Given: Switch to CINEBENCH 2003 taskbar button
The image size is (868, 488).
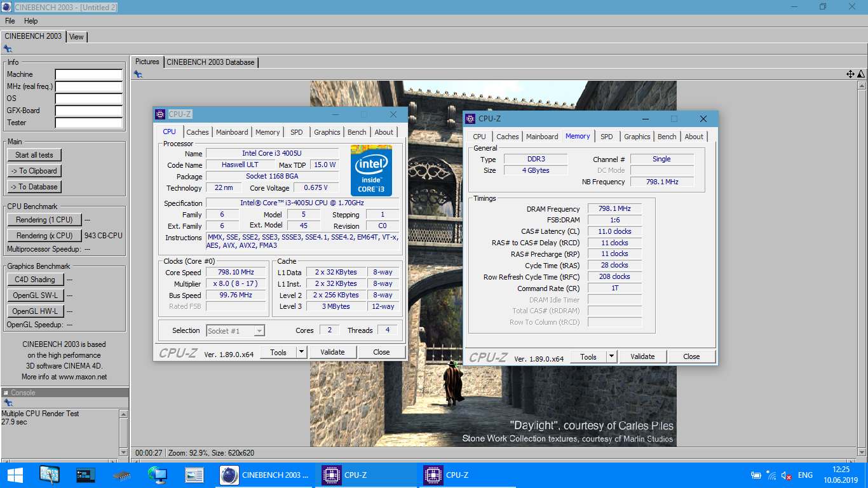Looking at the screenshot, I should pyautogui.click(x=264, y=475).
